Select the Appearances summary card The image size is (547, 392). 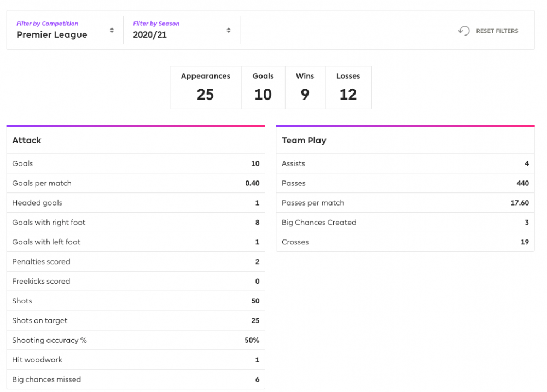tap(206, 87)
